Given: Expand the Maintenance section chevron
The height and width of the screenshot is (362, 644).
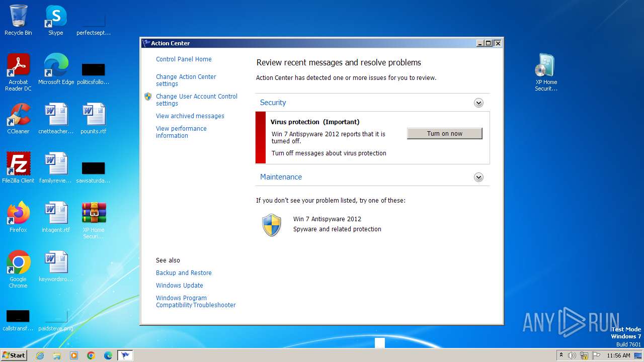Looking at the screenshot, I should (478, 177).
